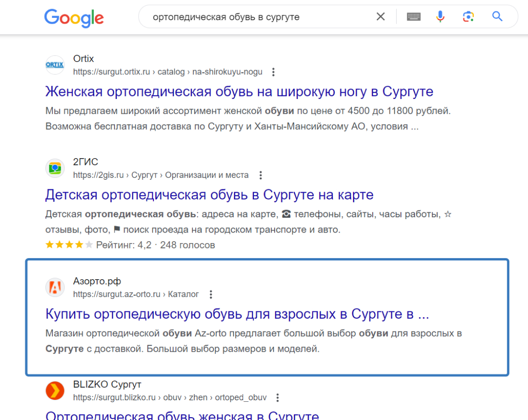Expand options menu on the Азорто.рф result

click(x=211, y=294)
